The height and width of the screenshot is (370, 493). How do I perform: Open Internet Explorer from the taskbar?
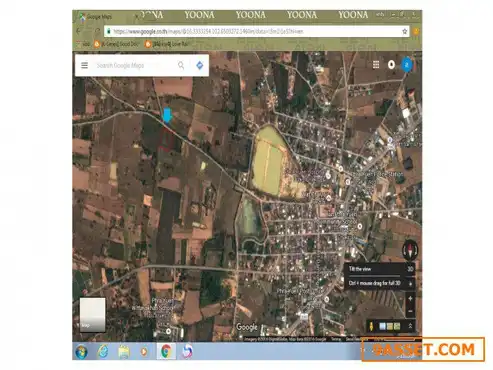(103, 351)
